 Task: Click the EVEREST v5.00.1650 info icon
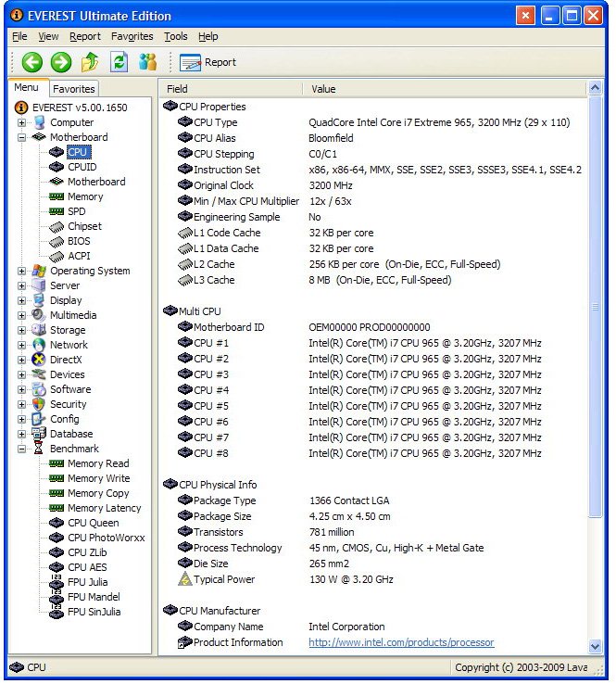[21, 108]
